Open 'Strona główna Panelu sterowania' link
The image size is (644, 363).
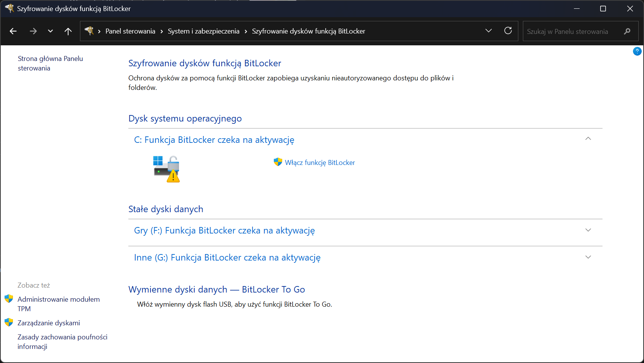[x=50, y=63]
